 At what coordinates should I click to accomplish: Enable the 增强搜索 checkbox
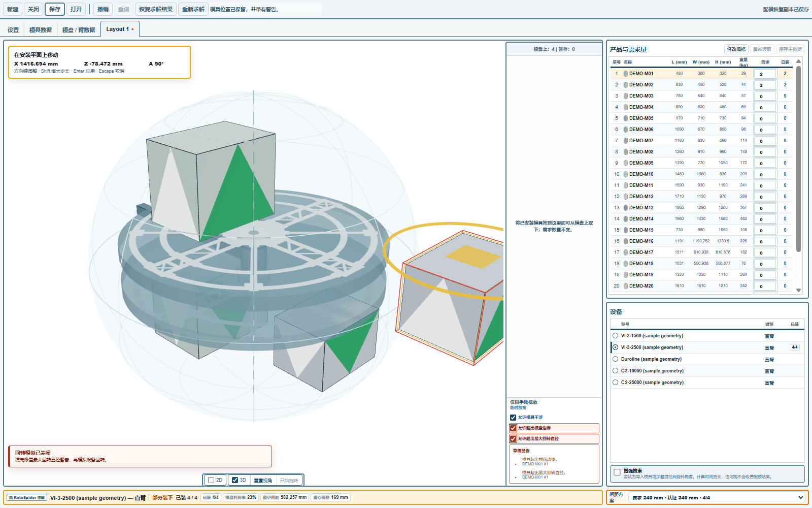pos(617,472)
